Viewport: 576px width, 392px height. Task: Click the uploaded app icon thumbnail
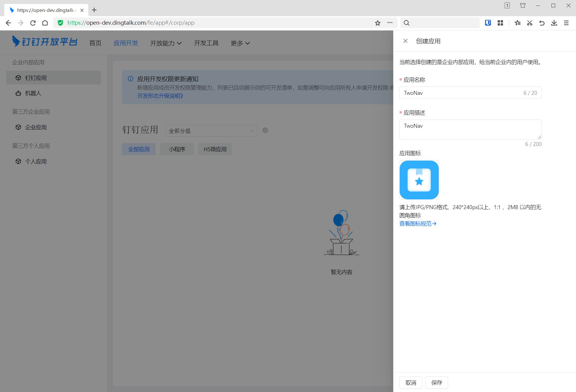coord(419,180)
